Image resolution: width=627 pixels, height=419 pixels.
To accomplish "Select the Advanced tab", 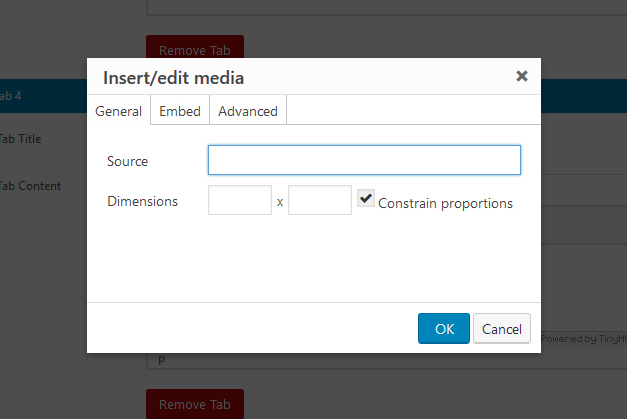I will point(248,111).
